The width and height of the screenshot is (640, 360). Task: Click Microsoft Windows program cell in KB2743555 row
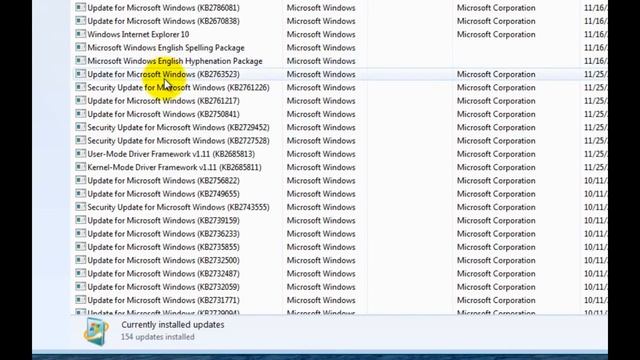(321, 207)
